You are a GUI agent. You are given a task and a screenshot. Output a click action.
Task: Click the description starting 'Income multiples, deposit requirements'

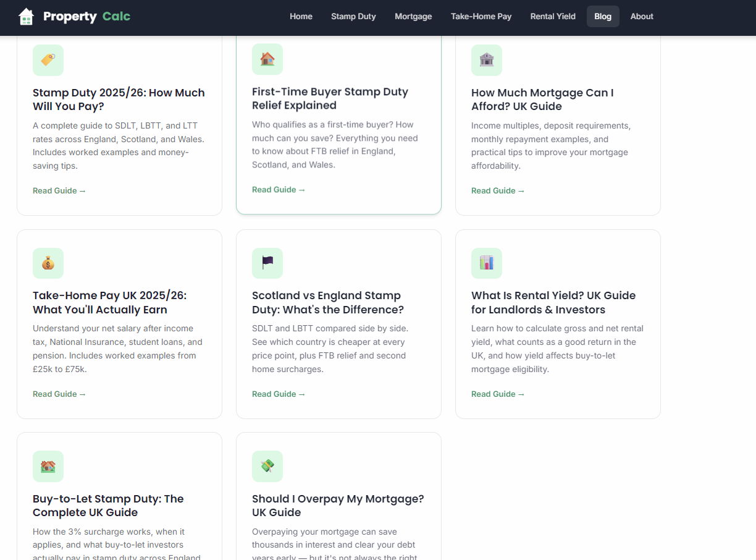(x=551, y=146)
